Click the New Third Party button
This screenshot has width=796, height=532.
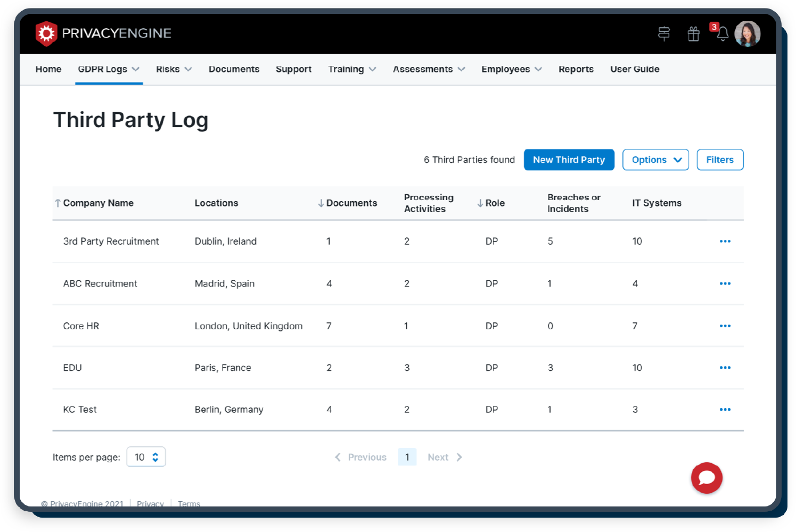(569, 160)
